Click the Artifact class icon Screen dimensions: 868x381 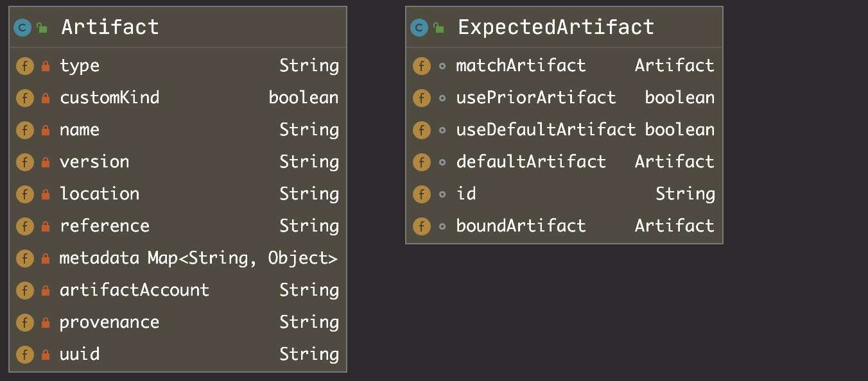(22, 28)
